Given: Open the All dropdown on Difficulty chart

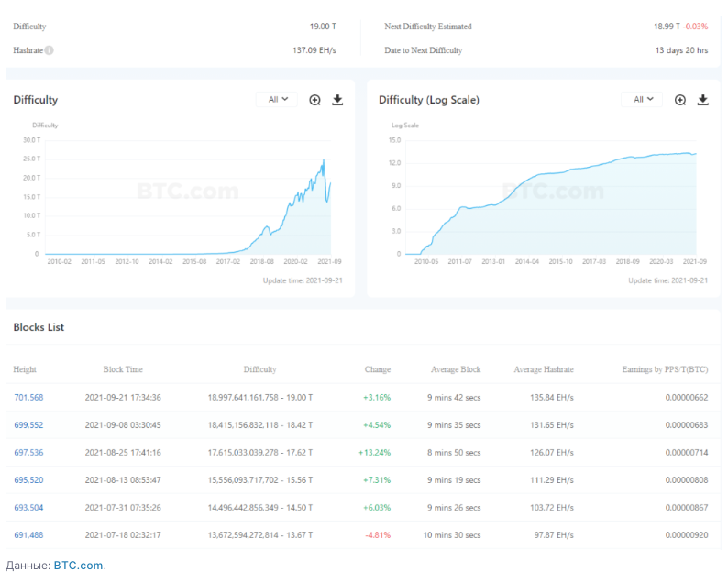Looking at the screenshot, I should [x=277, y=99].
